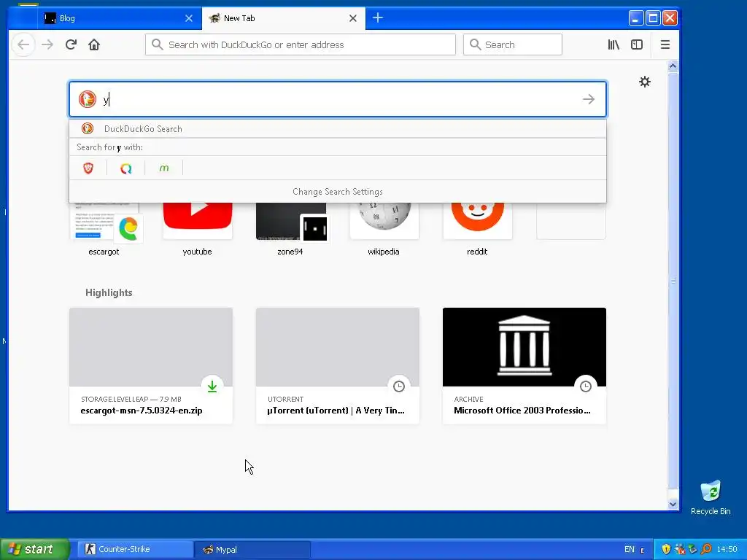
Task: Click download icon on escargot-msn card
Action: pos(212,386)
